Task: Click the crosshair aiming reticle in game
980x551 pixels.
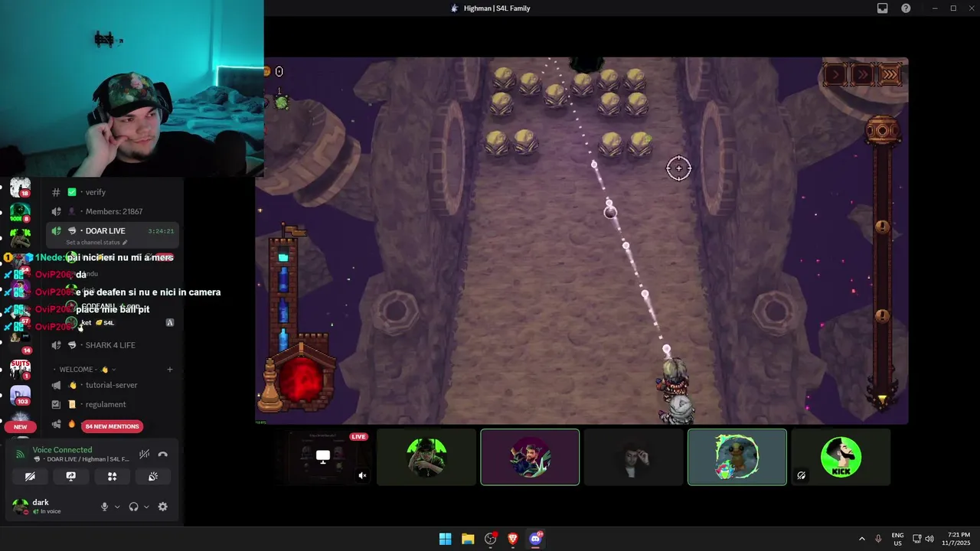Action: click(678, 168)
